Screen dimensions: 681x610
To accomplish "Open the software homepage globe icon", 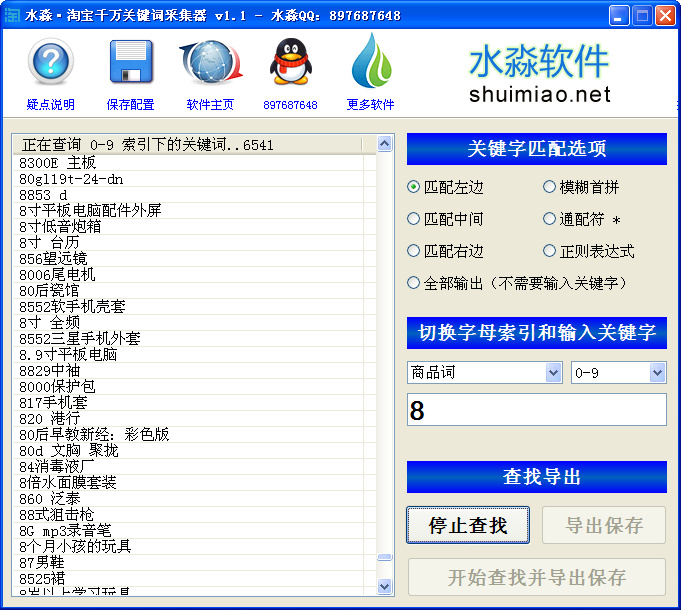I will click(x=210, y=64).
